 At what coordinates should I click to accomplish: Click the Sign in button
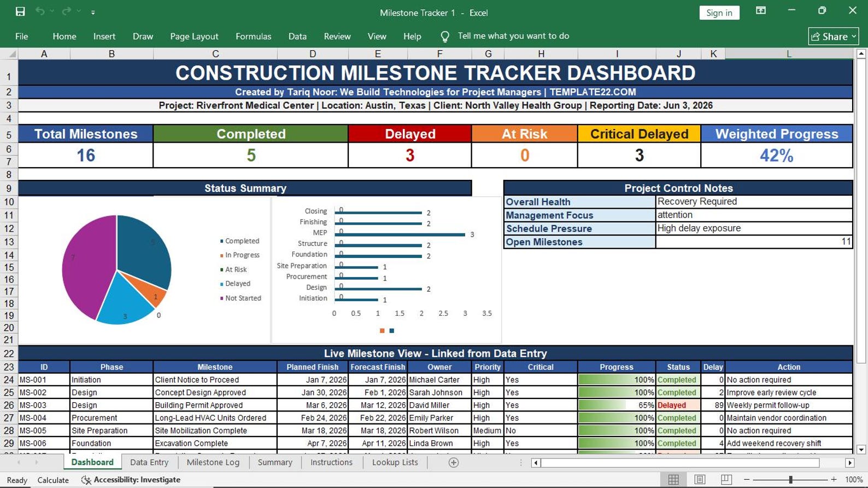[x=719, y=13]
